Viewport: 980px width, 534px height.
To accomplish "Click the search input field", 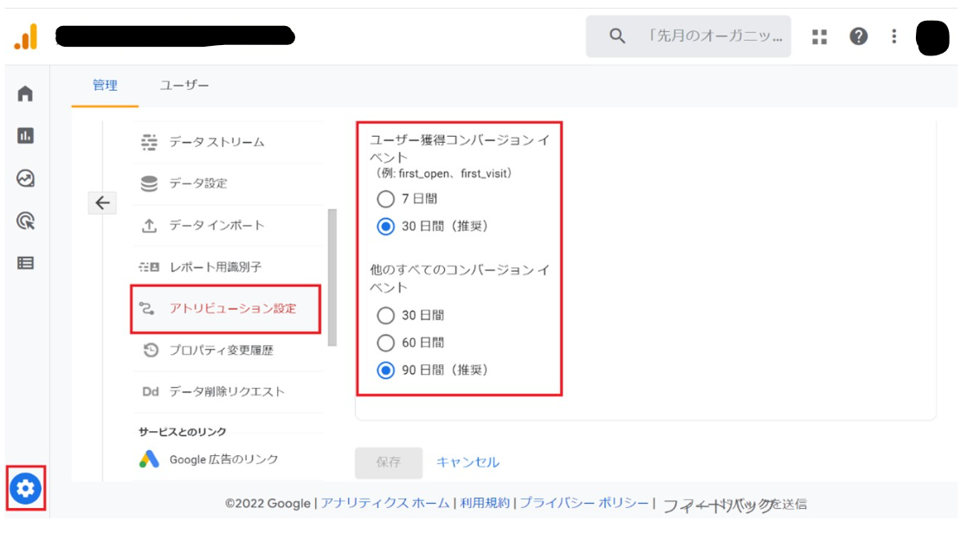I will tap(688, 36).
